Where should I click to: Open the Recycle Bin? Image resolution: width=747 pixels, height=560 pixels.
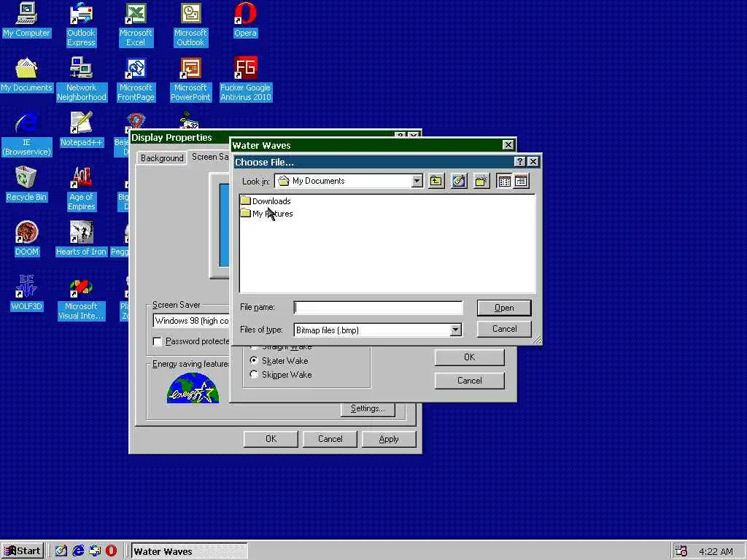(x=26, y=184)
